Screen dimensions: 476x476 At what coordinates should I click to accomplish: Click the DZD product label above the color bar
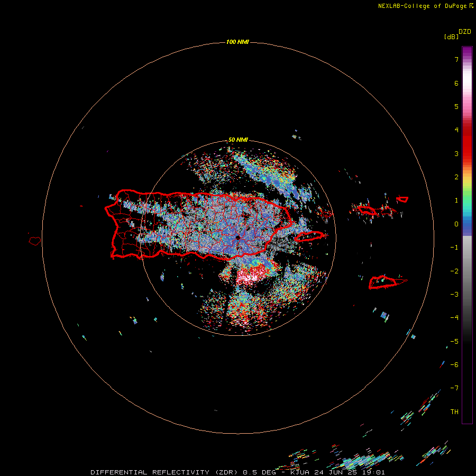coord(465,32)
